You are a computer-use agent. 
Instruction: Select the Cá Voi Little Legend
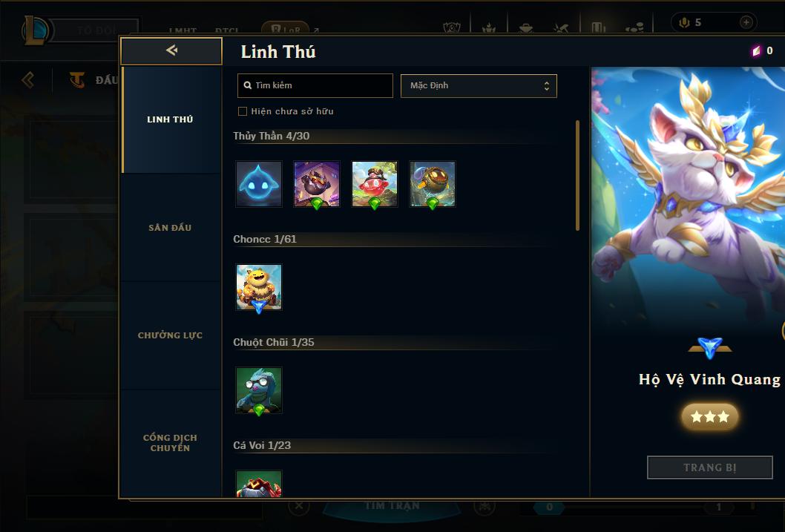[x=259, y=484]
